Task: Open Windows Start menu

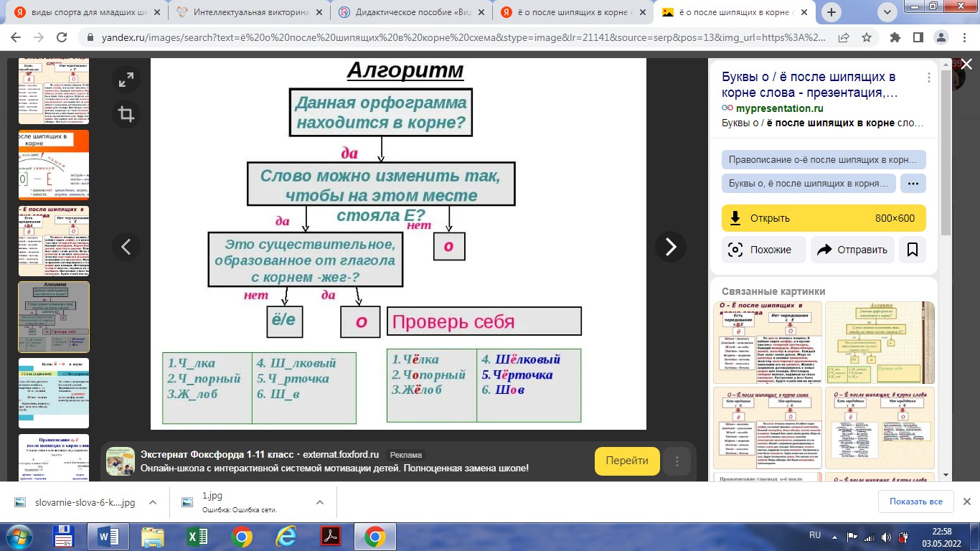Action: click(x=19, y=536)
